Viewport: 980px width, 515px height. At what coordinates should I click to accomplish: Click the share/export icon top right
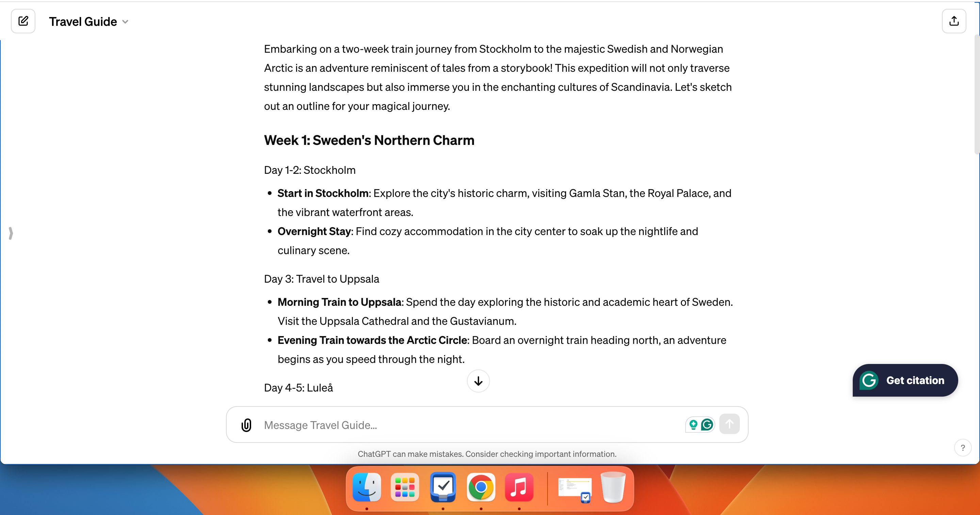(954, 21)
